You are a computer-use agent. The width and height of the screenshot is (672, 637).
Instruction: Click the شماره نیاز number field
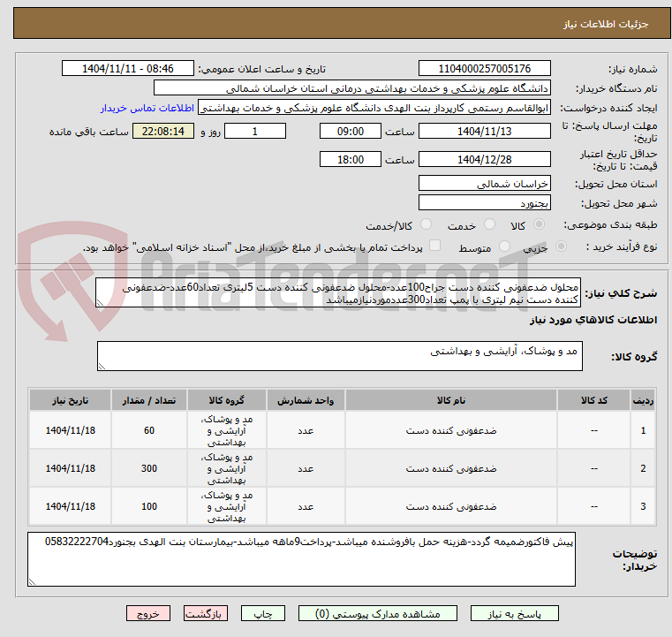tap(484, 69)
